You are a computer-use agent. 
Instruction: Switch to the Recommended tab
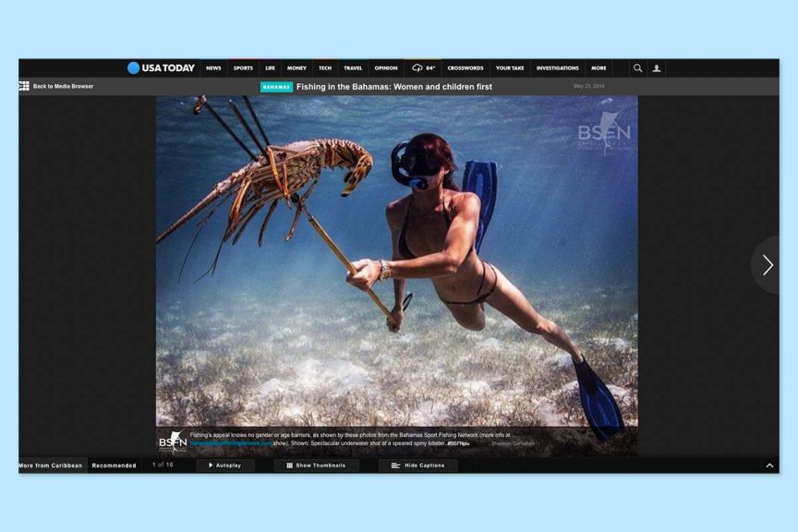tap(114, 465)
